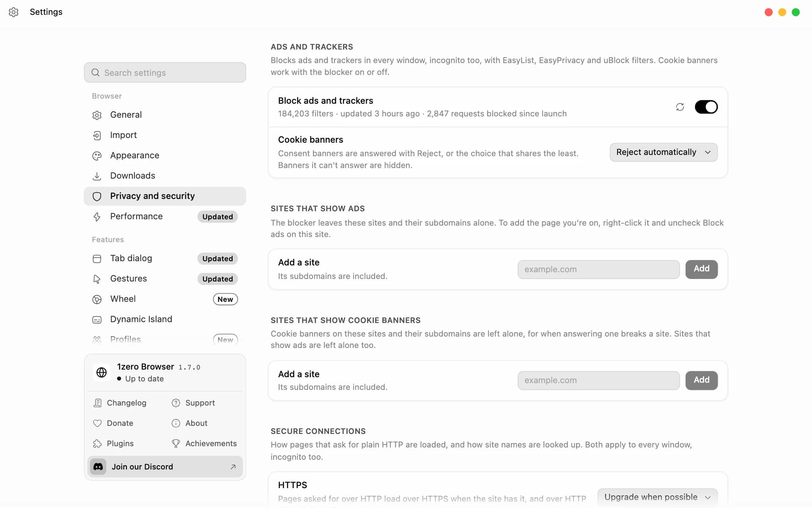Click the Dynamic Island sidebar icon
812x508 pixels.
pyautogui.click(x=97, y=320)
